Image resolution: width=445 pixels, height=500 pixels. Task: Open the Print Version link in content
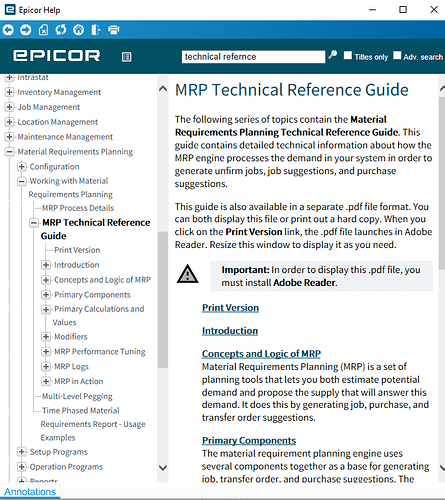coord(230,308)
